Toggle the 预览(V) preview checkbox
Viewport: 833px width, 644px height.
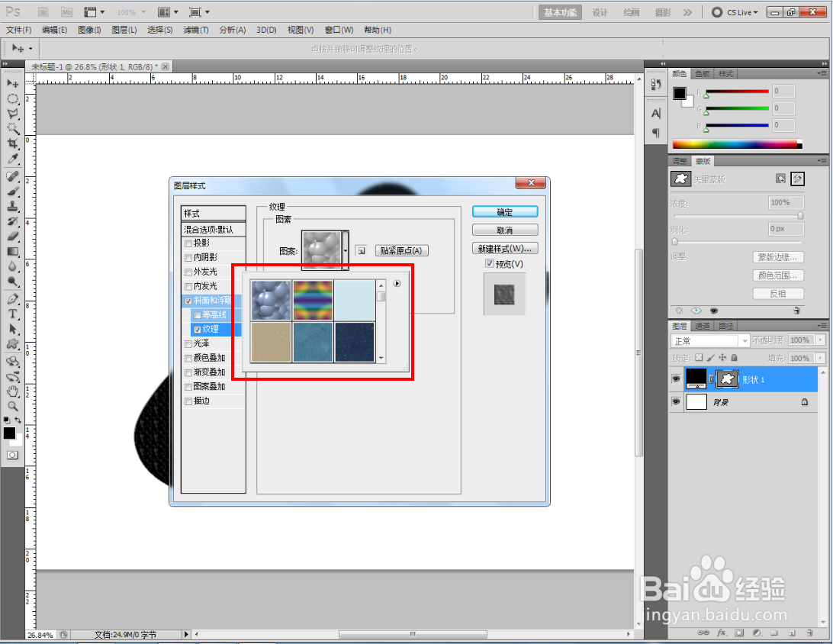click(489, 263)
